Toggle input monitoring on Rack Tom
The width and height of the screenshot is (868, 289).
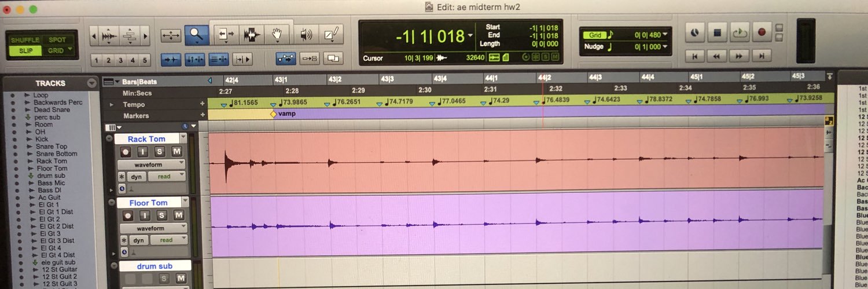[144, 152]
